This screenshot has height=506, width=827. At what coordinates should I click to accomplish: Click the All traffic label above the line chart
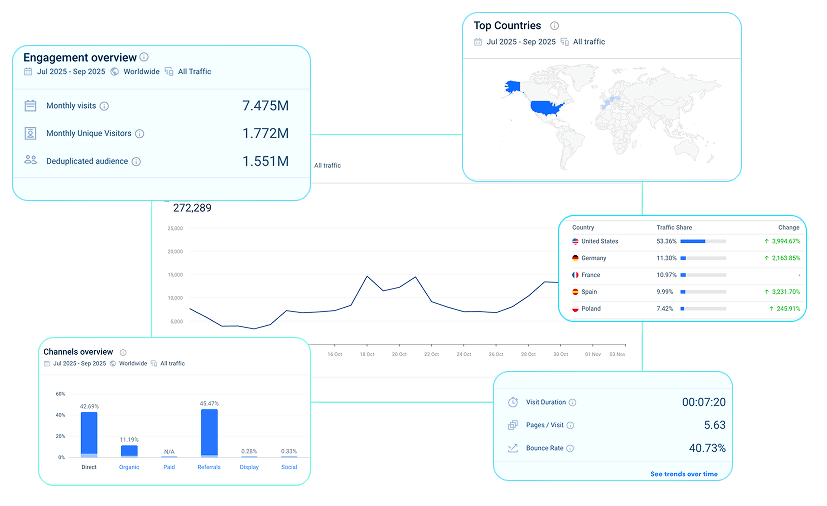tap(328, 166)
